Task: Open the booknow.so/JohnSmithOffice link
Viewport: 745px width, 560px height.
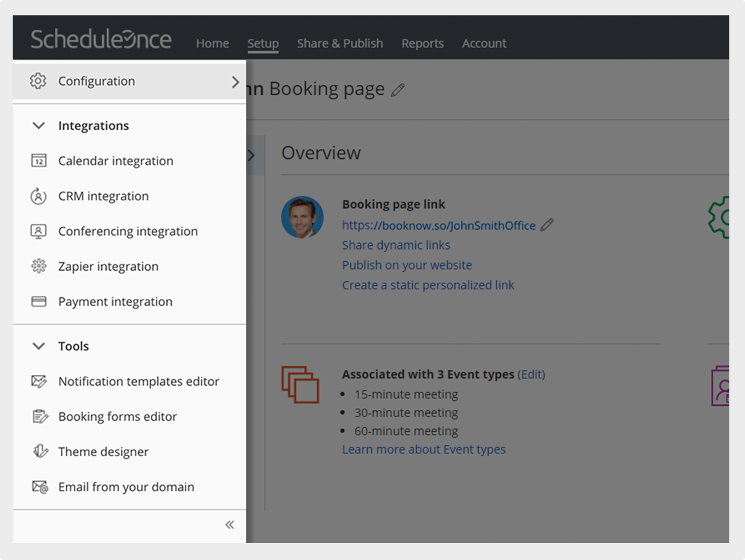Action: (439, 225)
